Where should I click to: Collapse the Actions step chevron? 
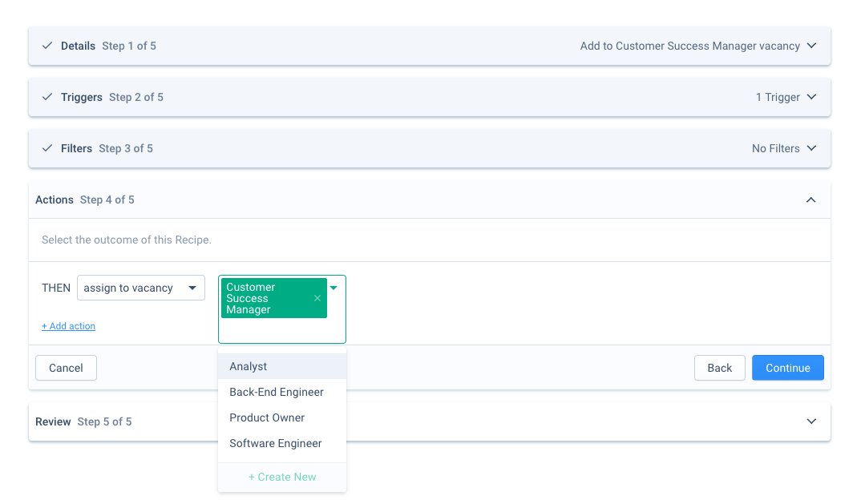tap(811, 200)
